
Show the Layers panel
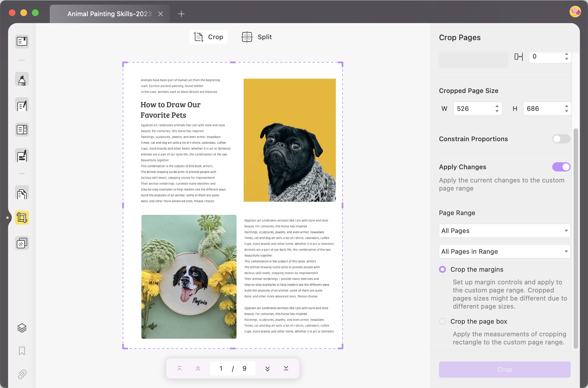pos(22,328)
